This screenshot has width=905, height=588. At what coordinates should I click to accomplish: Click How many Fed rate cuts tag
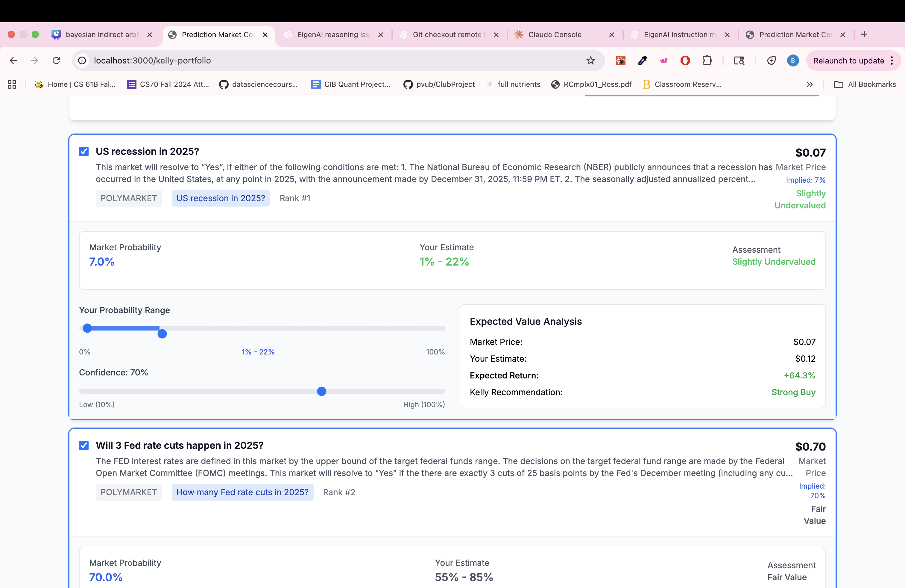[x=242, y=492]
